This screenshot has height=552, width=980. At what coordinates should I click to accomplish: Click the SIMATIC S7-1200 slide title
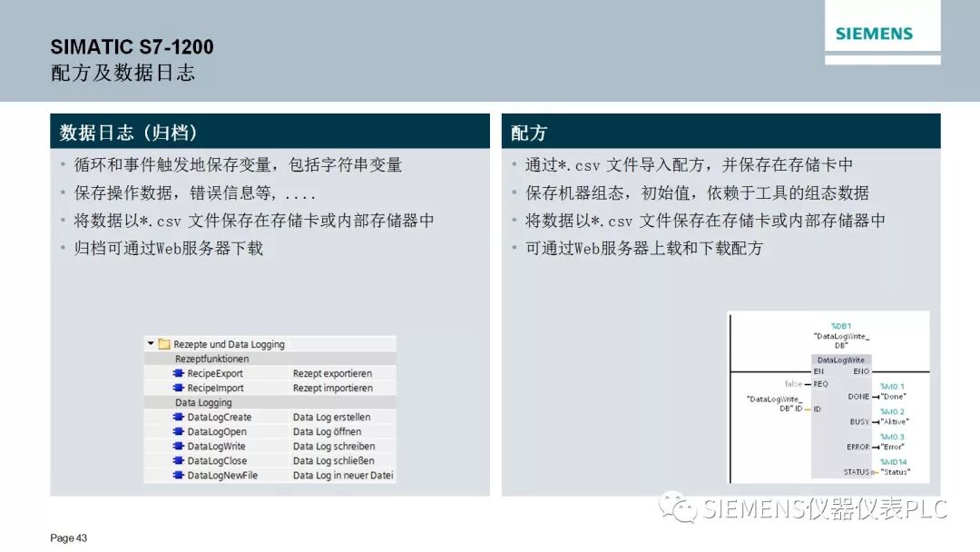click(132, 47)
